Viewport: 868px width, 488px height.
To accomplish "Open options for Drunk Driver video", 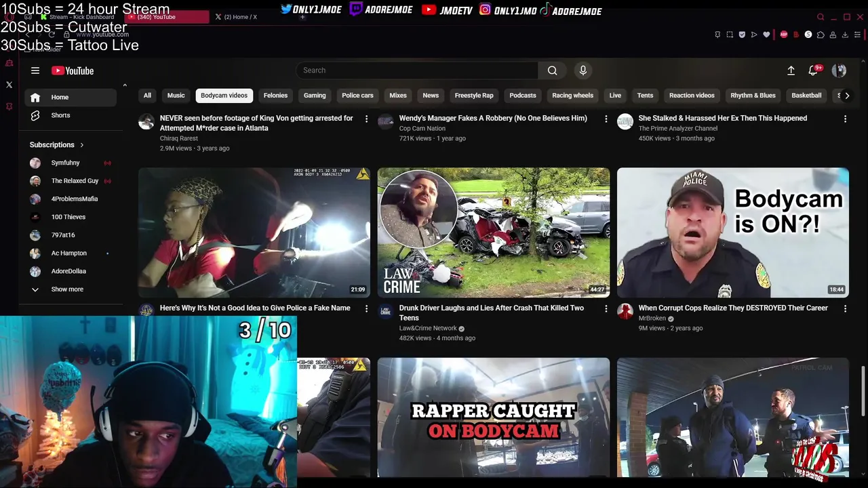I will click(x=606, y=308).
